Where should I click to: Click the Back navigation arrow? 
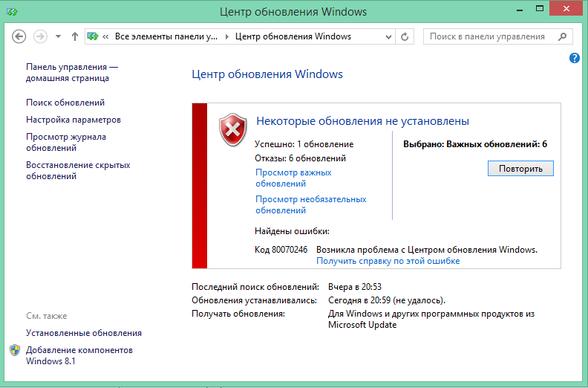click(19, 36)
